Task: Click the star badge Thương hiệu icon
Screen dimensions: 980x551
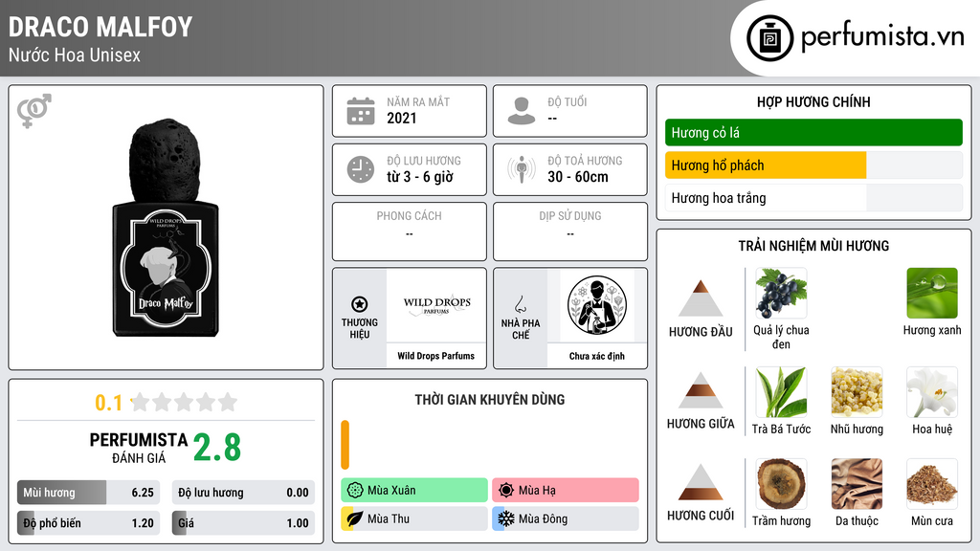Action: point(360,304)
